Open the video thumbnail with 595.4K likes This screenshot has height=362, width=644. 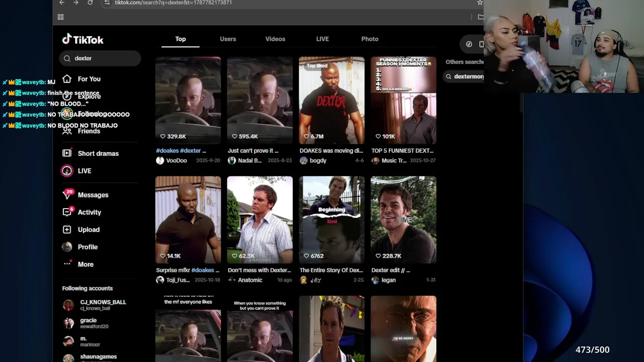click(260, 101)
